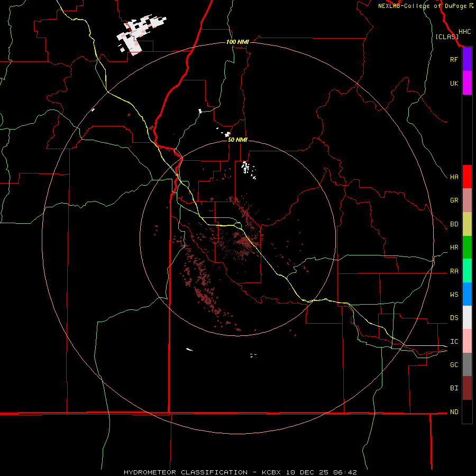The height and width of the screenshot is (476, 476).
Task: Click the BI legend label
Action: [x=454, y=388]
